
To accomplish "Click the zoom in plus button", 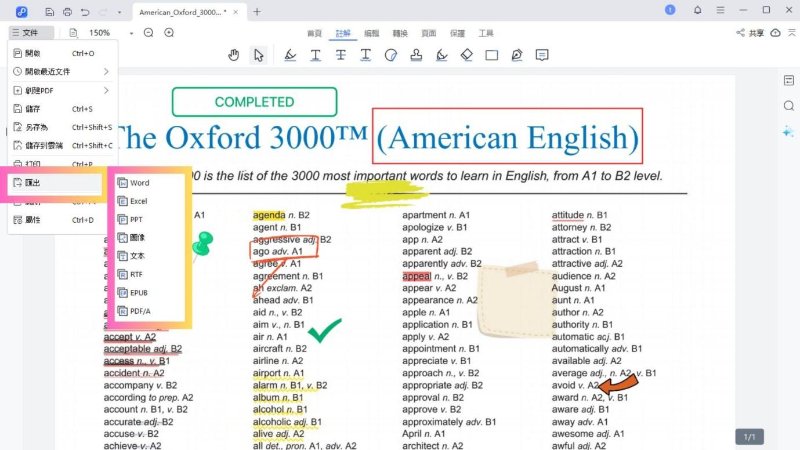I will coord(169,33).
